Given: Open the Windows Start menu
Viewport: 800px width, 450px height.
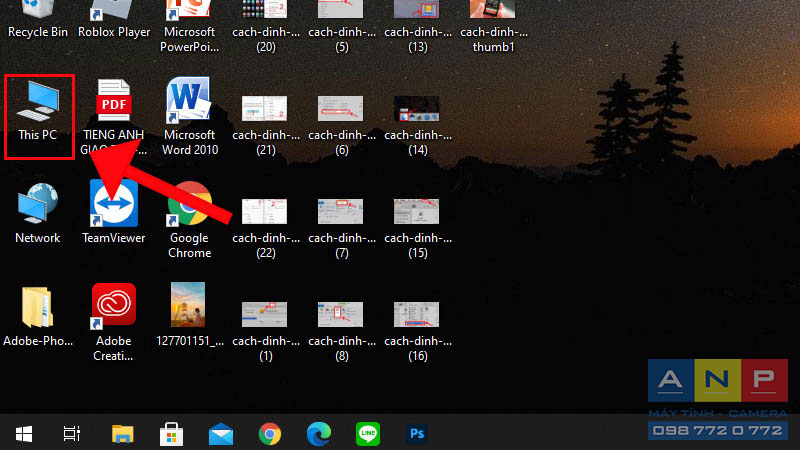Looking at the screenshot, I should click(24, 434).
